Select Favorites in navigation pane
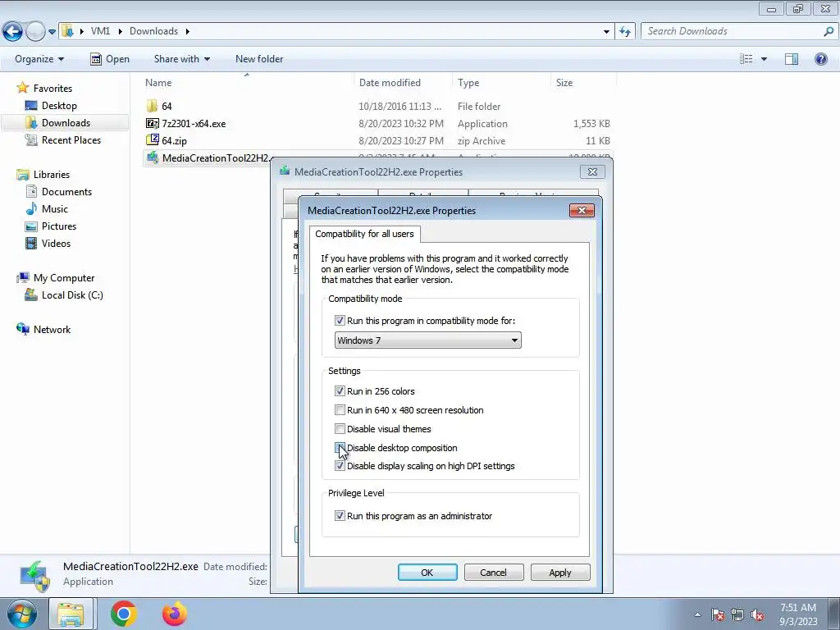The height and width of the screenshot is (630, 840). pos(52,89)
